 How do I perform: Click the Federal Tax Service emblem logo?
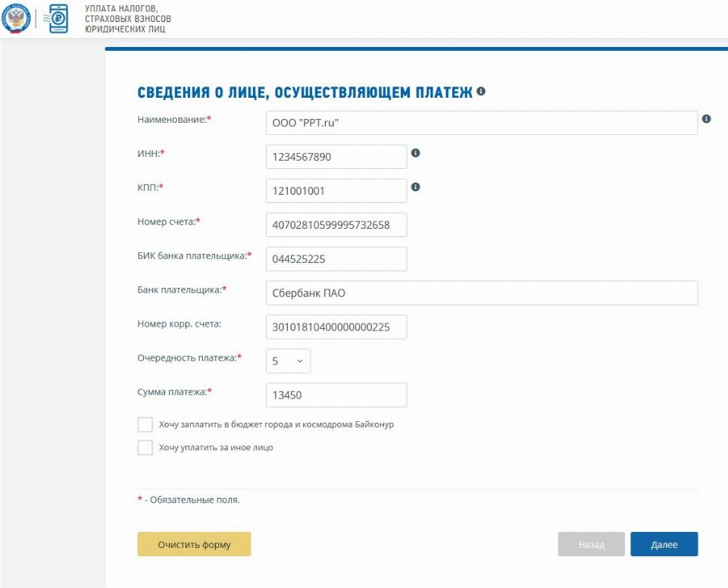coord(17,18)
